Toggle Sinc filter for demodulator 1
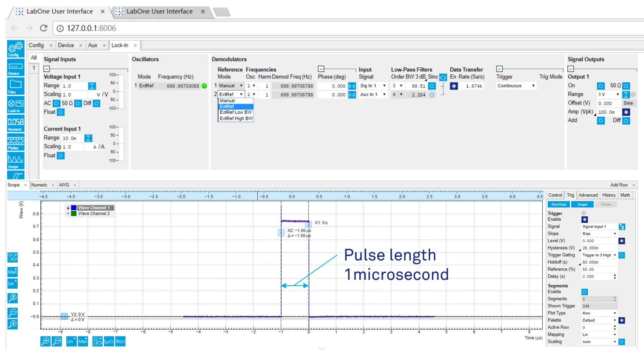The image size is (644, 352). 432,86
